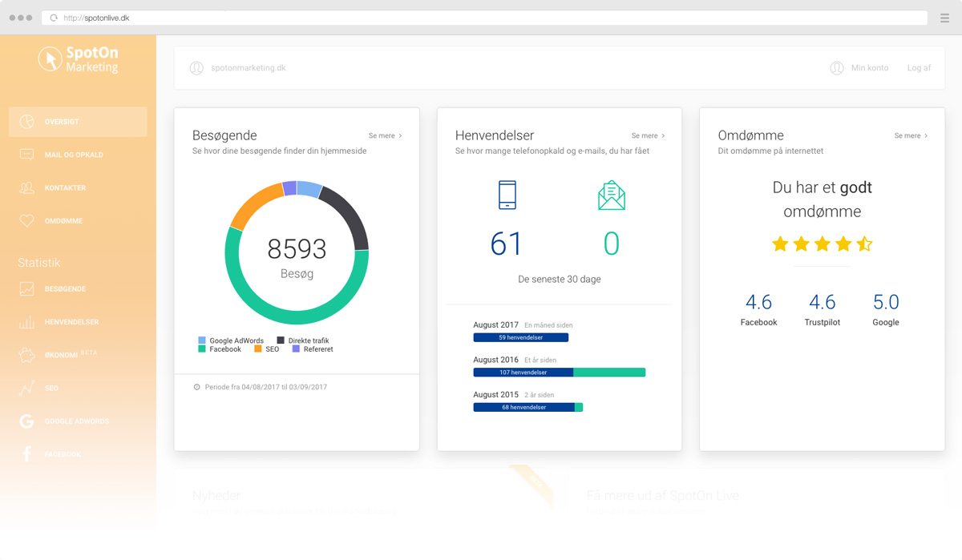962x560 pixels.
Task: Click the Facebook legend swatch
Action: (202, 349)
